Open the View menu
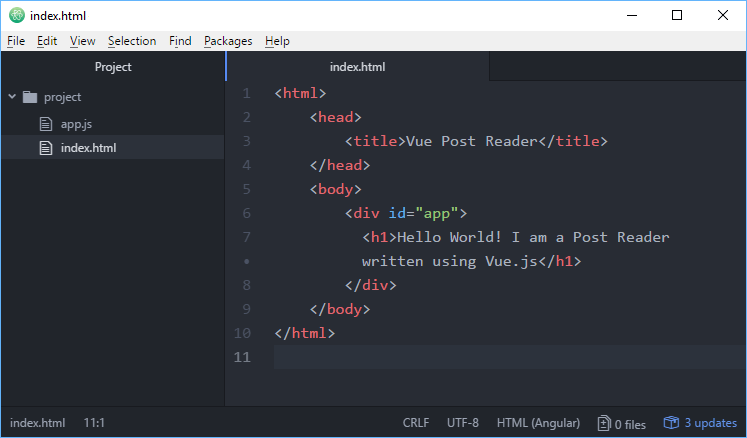747x438 pixels. [82, 41]
